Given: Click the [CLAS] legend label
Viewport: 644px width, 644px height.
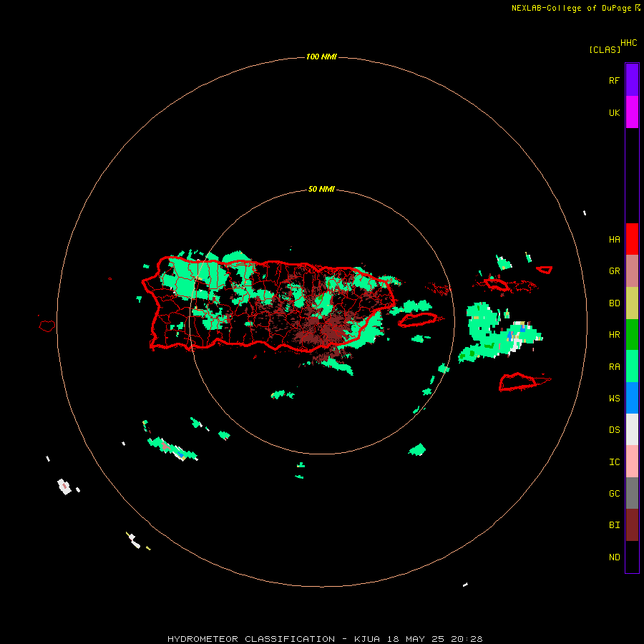Looking at the screenshot, I should pos(605,49).
